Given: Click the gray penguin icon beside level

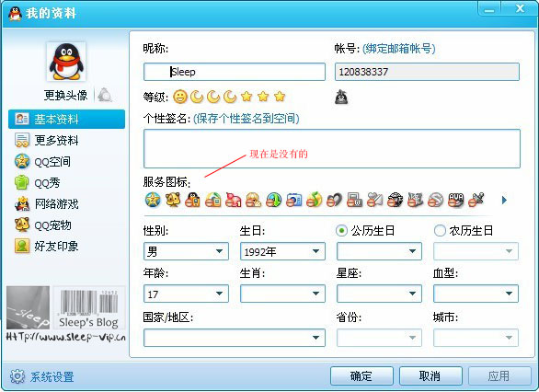Looking at the screenshot, I should (341, 97).
